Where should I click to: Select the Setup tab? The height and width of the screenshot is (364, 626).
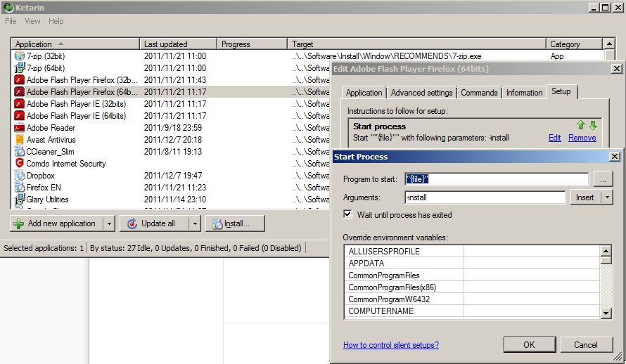(x=561, y=91)
